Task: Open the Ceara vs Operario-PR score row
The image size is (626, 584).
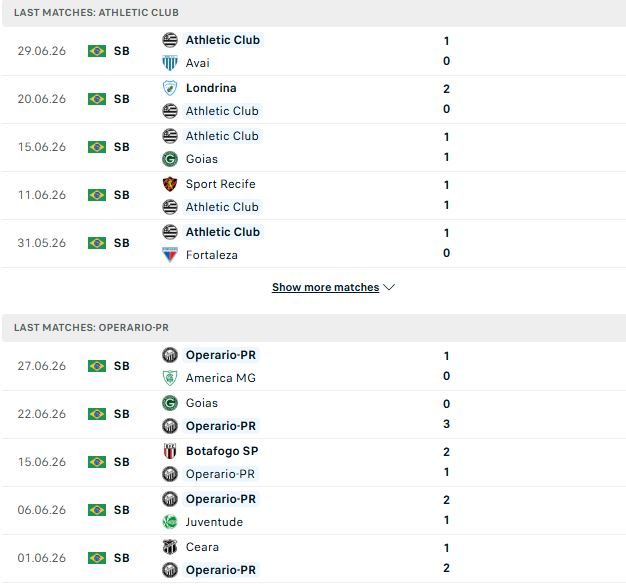Action: [x=313, y=558]
